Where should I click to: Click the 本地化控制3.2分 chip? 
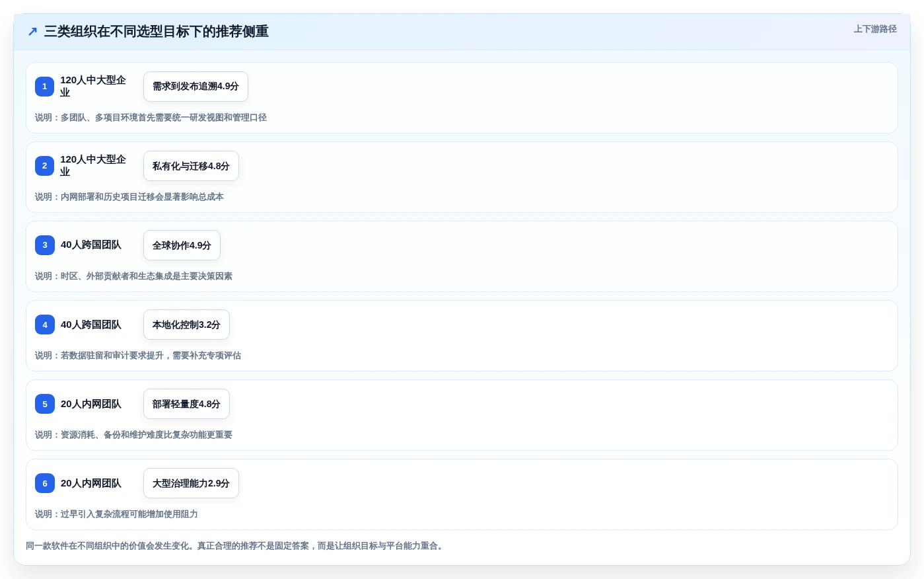(186, 325)
